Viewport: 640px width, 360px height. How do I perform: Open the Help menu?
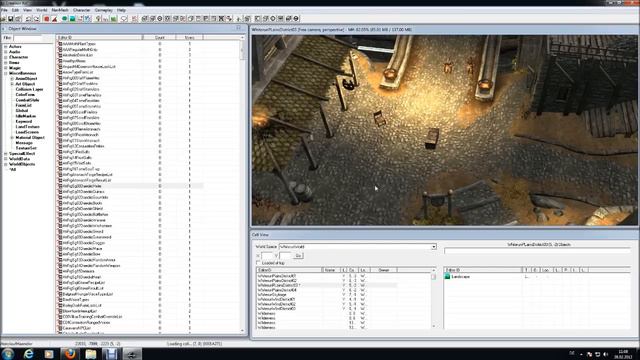pos(121,10)
